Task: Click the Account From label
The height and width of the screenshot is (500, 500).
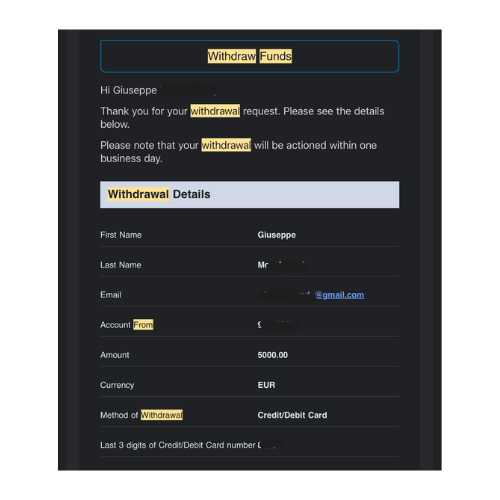Action: [x=127, y=325]
